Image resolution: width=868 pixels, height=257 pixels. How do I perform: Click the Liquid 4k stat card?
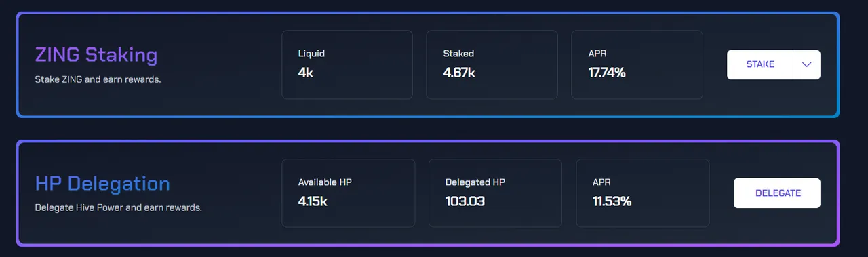347,64
